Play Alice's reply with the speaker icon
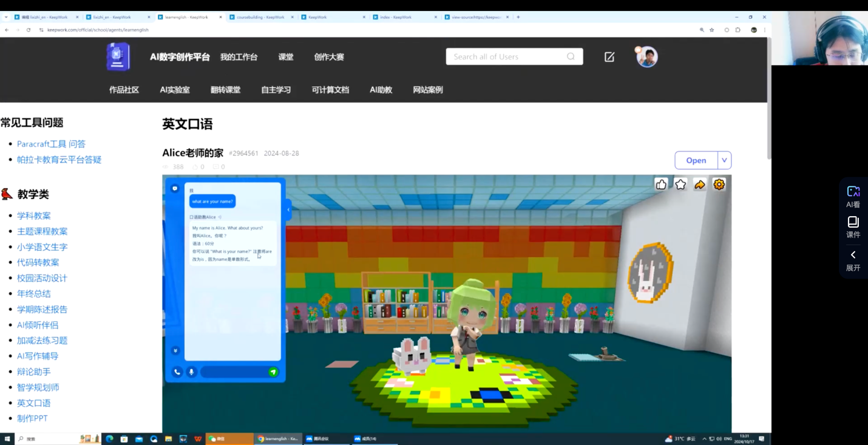 pyautogui.click(x=220, y=217)
